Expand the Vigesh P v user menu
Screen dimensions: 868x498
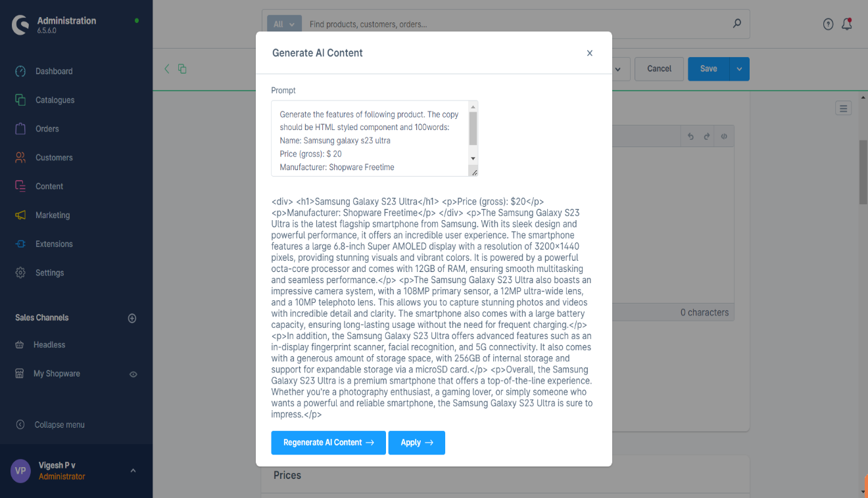click(133, 470)
